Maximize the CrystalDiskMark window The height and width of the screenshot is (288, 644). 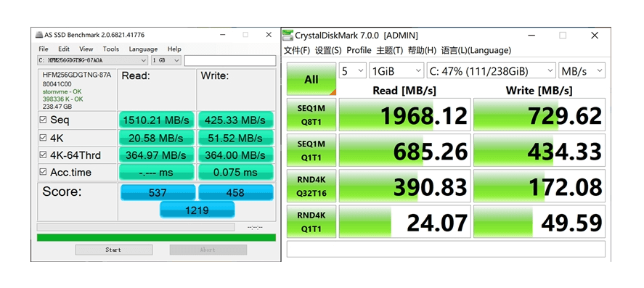563,36
